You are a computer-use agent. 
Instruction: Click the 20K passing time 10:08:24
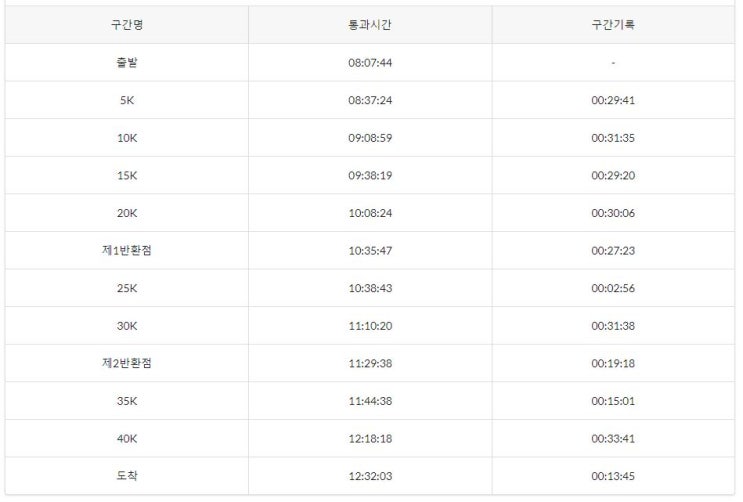[370, 213]
